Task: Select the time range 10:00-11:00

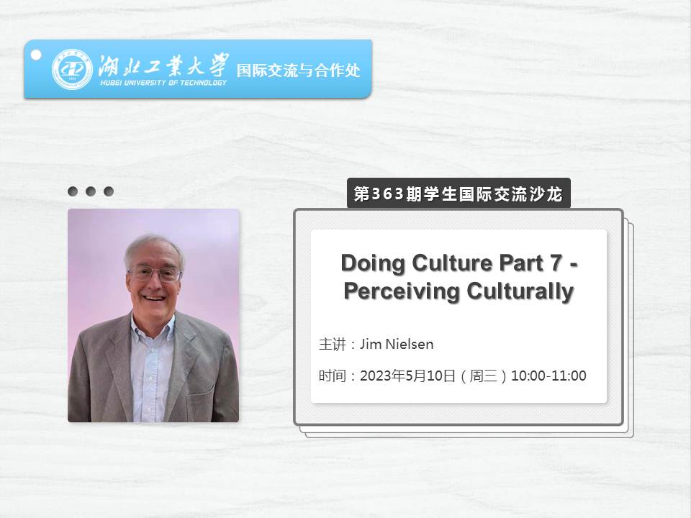Action: pyautogui.click(x=549, y=376)
